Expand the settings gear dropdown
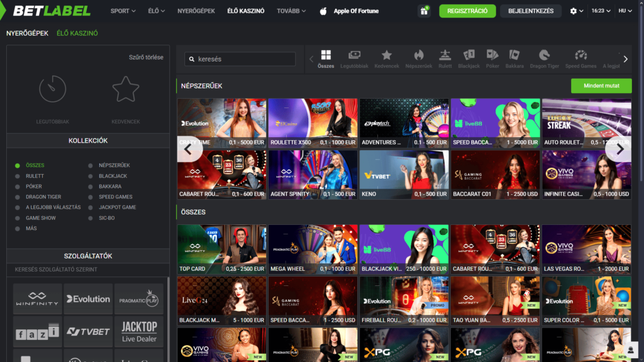This screenshot has width=644, height=362. tap(576, 11)
